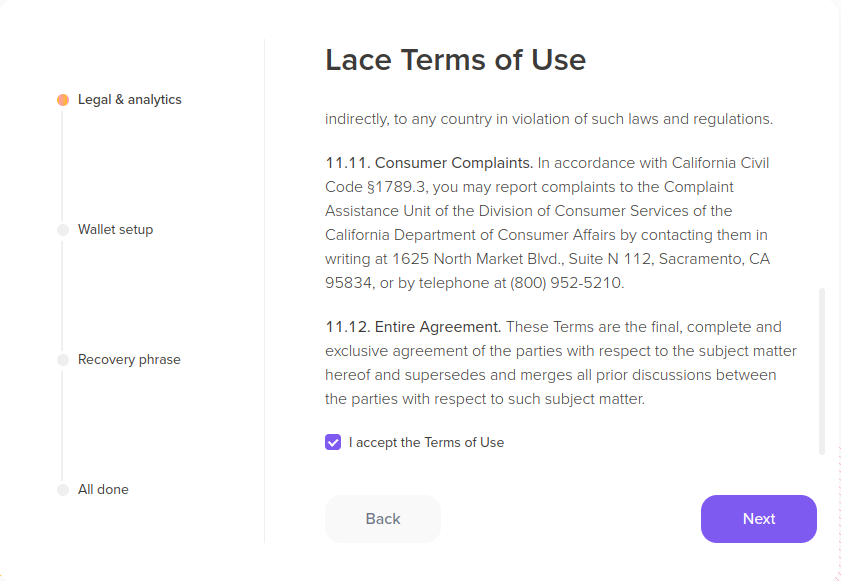Image resolution: width=841 pixels, height=581 pixels.
Task: Uncheck the accept Terms of Use checkbox
Action: (333, 442)
